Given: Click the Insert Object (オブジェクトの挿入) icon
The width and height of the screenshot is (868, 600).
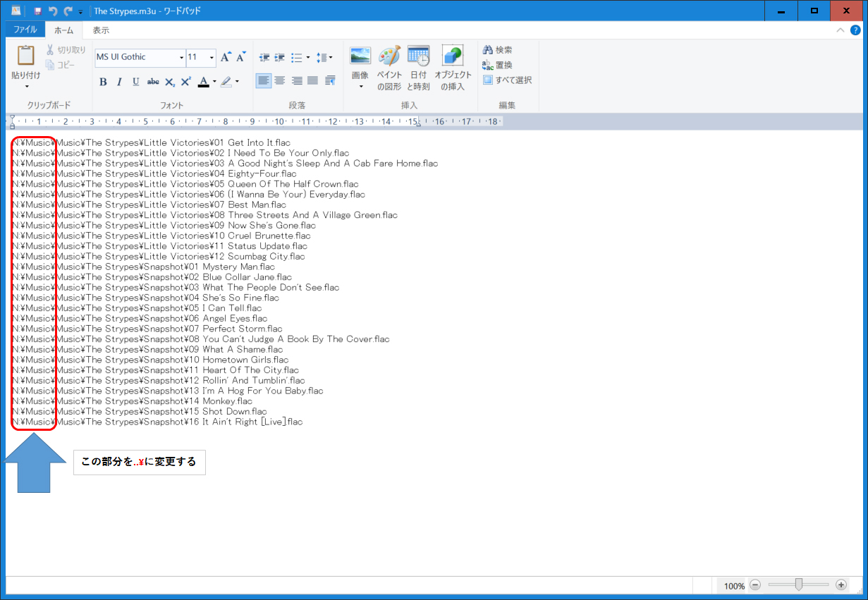Looking at the screenshot, I should click(x=453, y=56).
